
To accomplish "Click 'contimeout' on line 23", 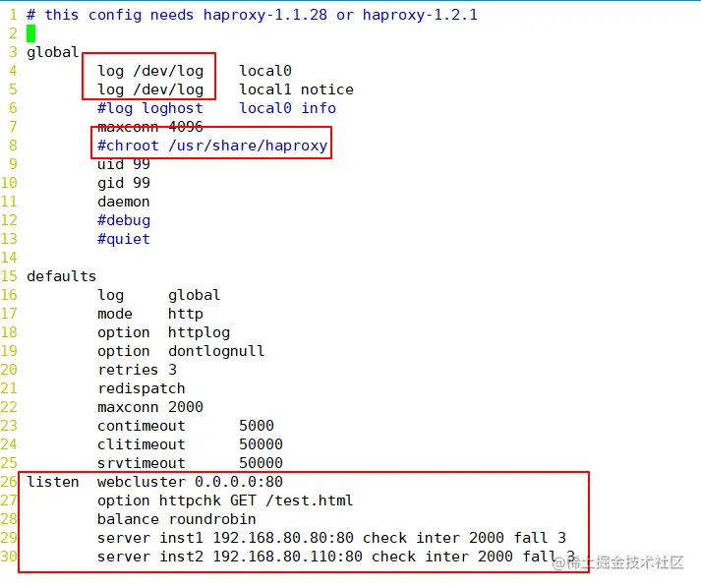I will coord(142,426).
